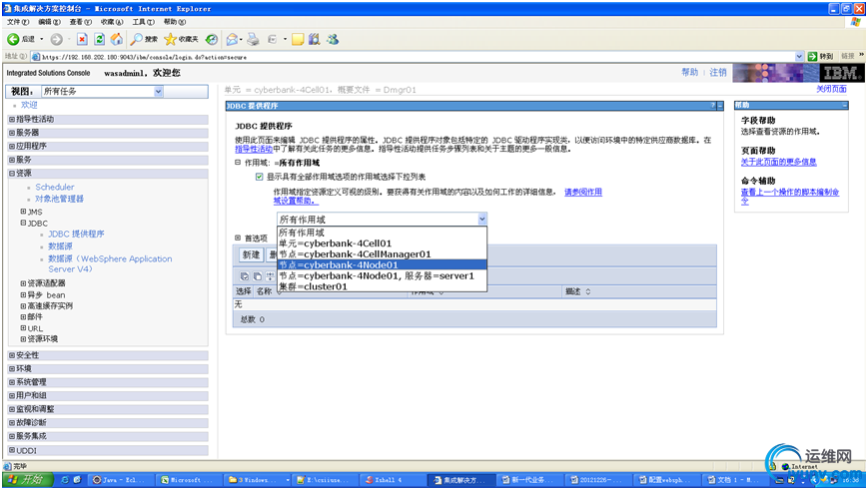Open the Scheduler link
The width and height of the screenshot is (868, 490).
[55, 187]
